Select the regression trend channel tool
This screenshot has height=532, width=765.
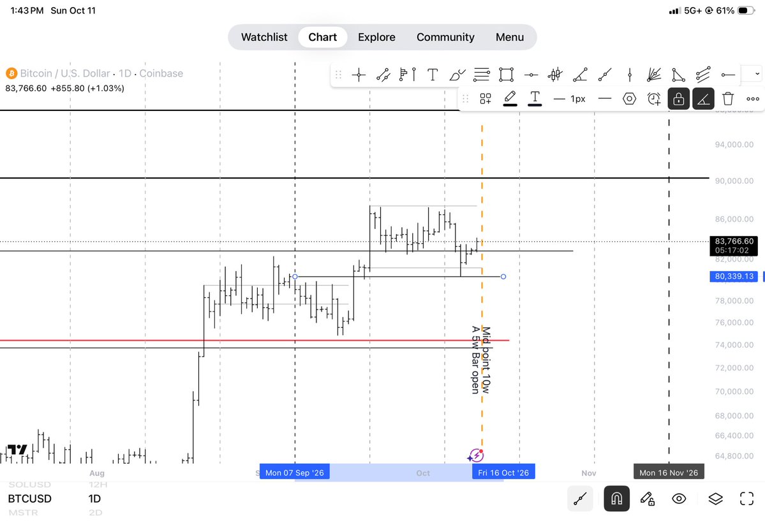[x=703, y=75]
